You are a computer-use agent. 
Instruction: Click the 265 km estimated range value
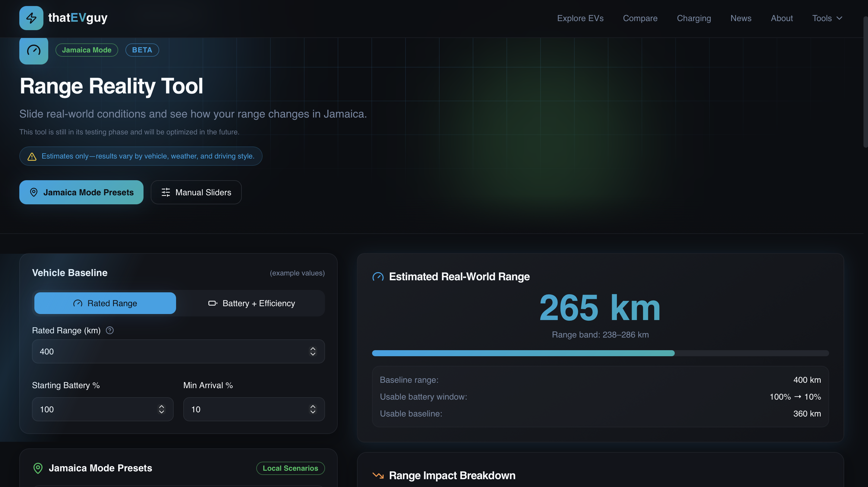600,307
